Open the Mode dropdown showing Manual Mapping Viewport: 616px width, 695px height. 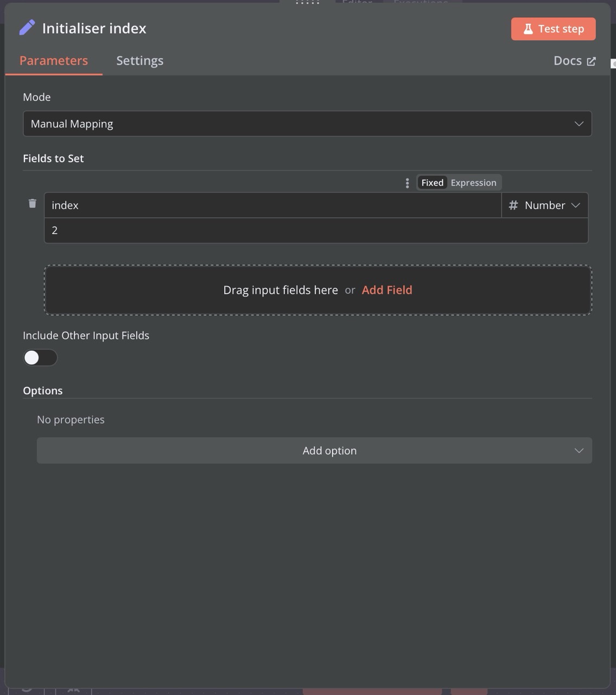pos(307,124)
